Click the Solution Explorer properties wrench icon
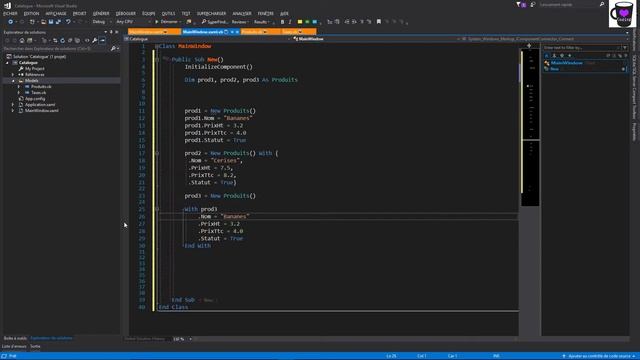This screenshot has height=360, width=640. point(95,40)
